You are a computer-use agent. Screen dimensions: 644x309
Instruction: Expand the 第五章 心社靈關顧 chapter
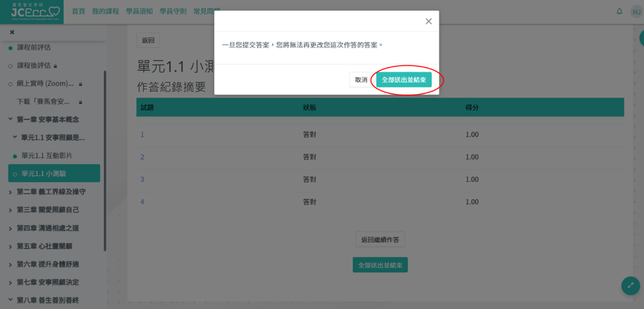click(x=10, y=246)
